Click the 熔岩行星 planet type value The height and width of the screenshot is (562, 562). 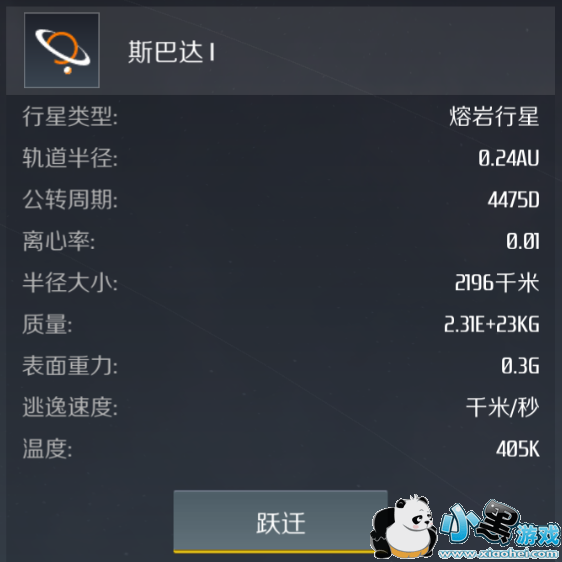(x=494, y=116)
